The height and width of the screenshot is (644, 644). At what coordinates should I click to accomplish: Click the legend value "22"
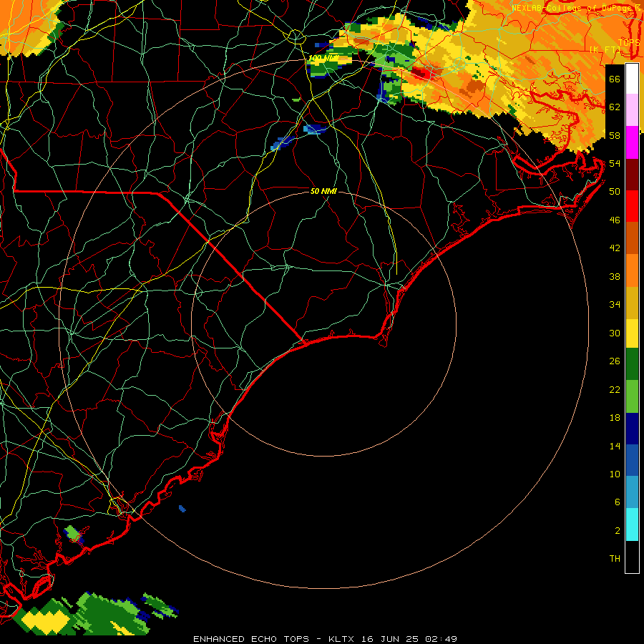click(615, 389)
